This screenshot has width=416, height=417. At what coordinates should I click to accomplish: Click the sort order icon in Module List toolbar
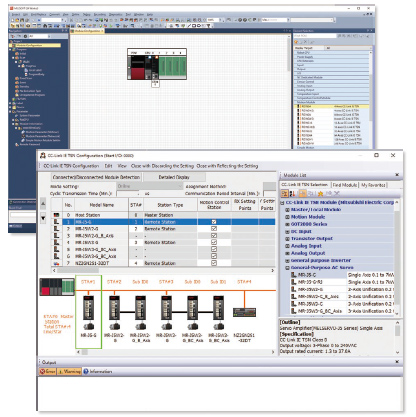[x=292, y=193]
